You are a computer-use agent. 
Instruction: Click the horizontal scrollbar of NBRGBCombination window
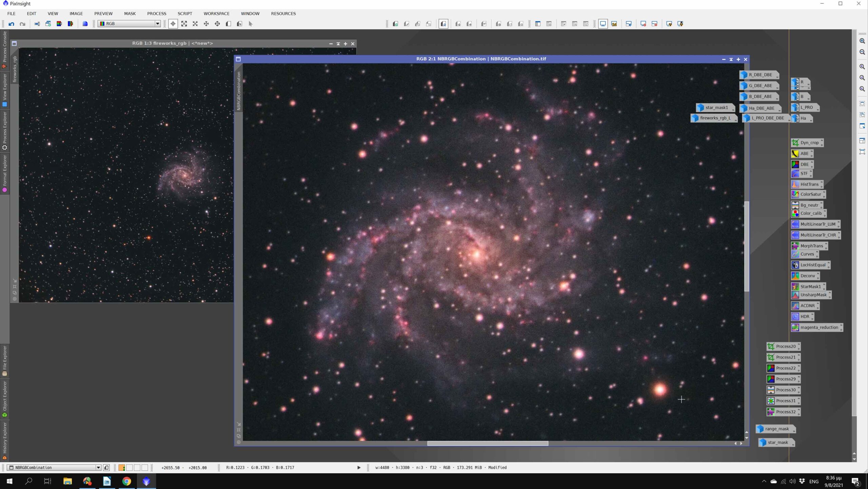click(487, 444)
